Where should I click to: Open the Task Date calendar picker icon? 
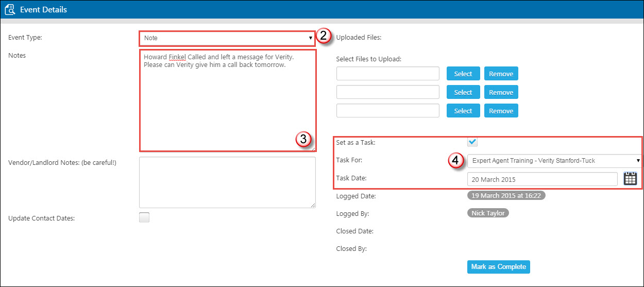click(631, 179)
